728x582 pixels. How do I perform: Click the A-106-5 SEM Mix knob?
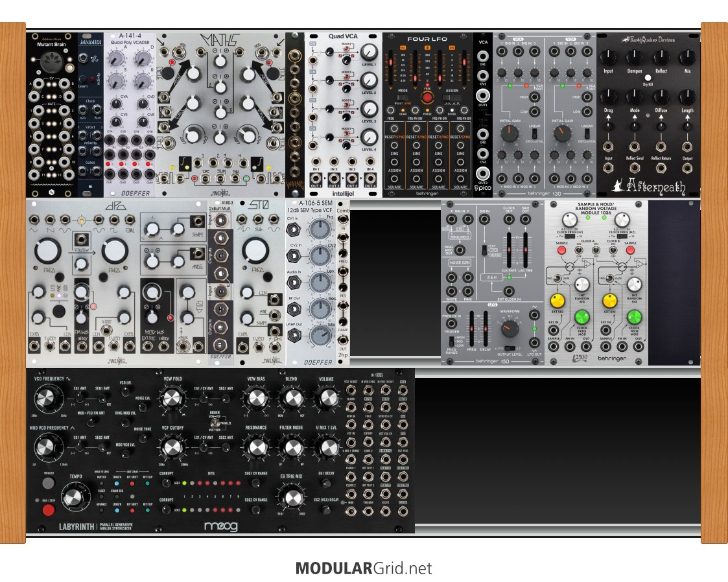coord(320,336)
